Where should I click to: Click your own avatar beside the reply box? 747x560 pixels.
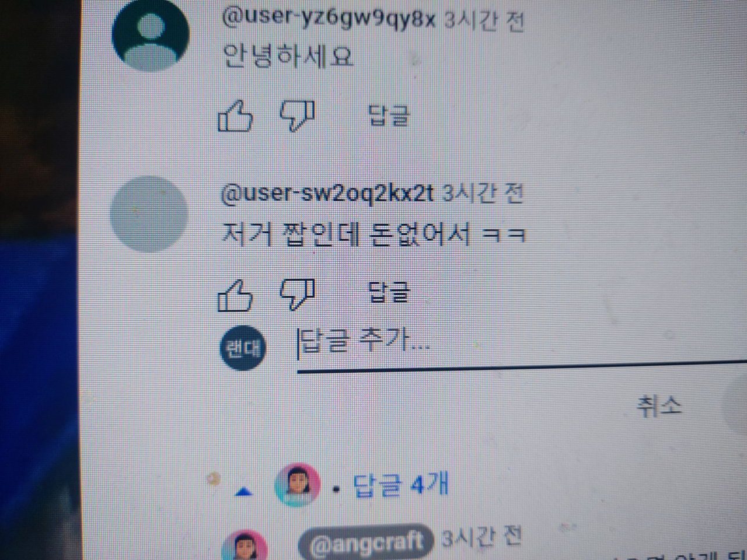[243, 348]
